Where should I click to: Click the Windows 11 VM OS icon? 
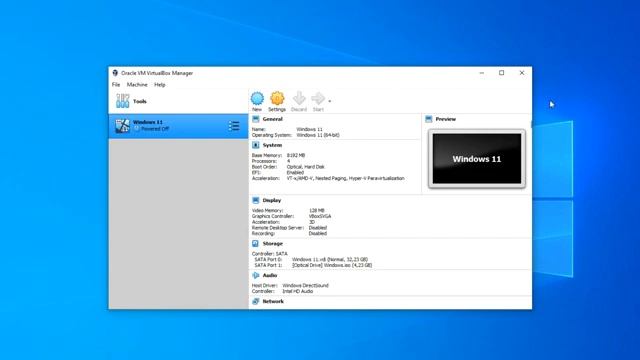click(x=122, y=126)
